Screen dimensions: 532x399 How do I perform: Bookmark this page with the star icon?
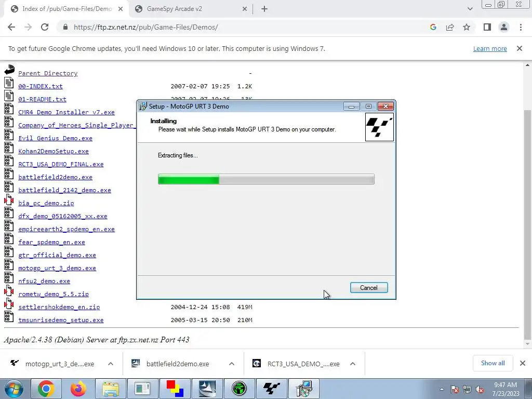point(467,27)
